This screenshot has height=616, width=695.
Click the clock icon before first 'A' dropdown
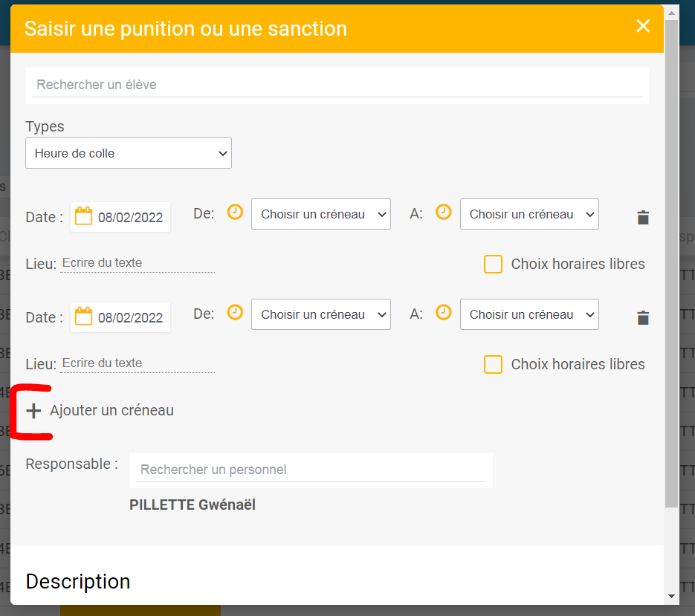[443, 213]
